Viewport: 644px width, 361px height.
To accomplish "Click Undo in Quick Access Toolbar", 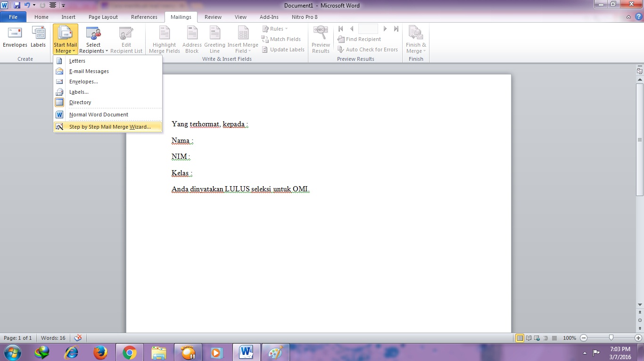I will tap(27, 5).
